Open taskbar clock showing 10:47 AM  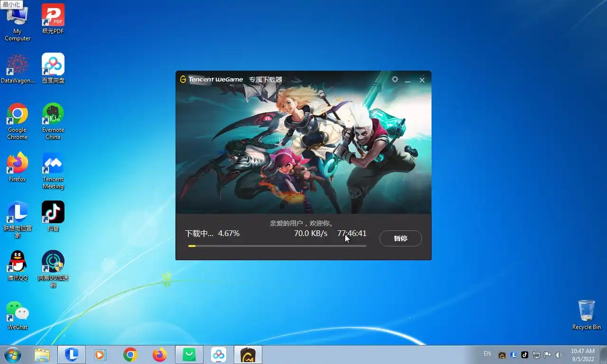click(582, 355)
